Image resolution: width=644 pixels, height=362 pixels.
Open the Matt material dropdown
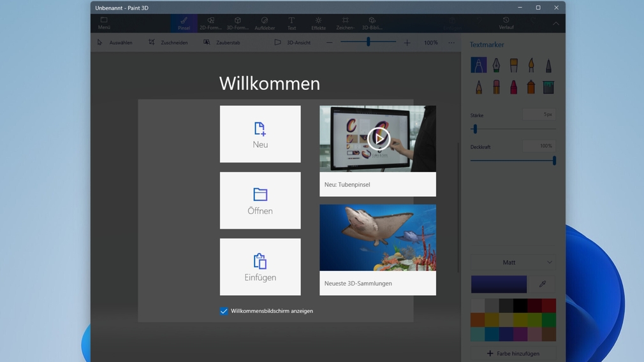coord(513,263)
